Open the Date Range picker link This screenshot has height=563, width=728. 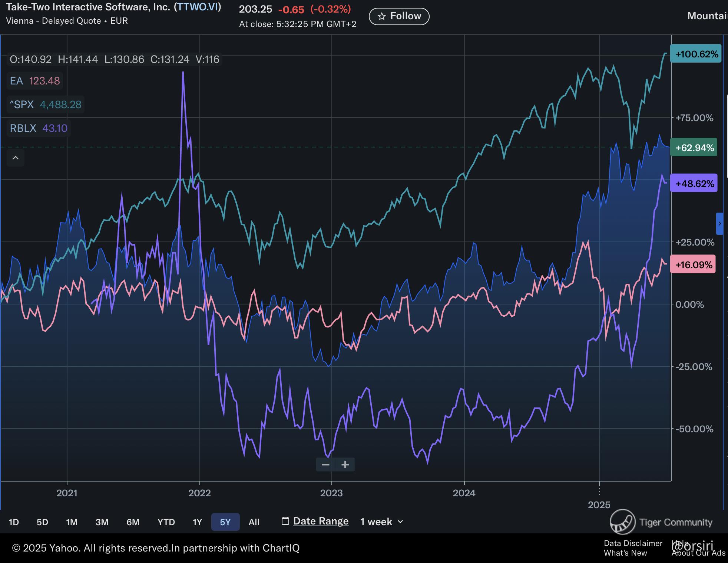[321, 521]
